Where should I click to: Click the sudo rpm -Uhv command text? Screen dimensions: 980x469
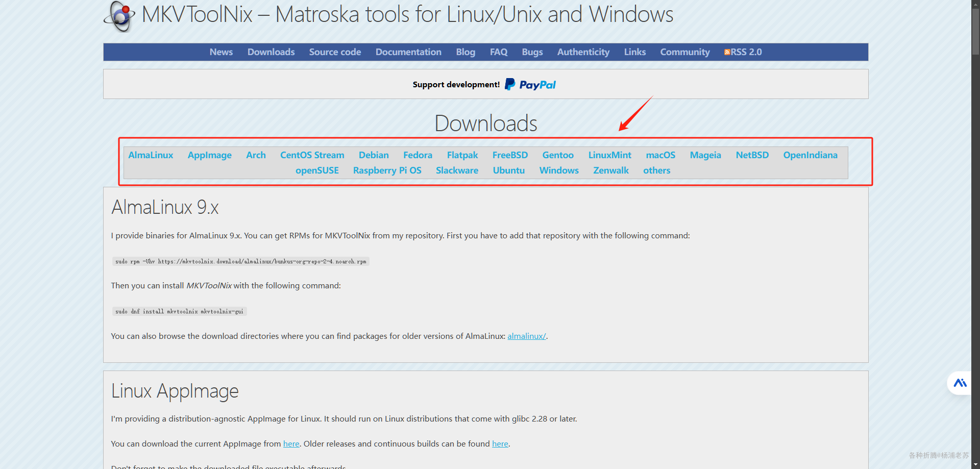tap(241, 261)
